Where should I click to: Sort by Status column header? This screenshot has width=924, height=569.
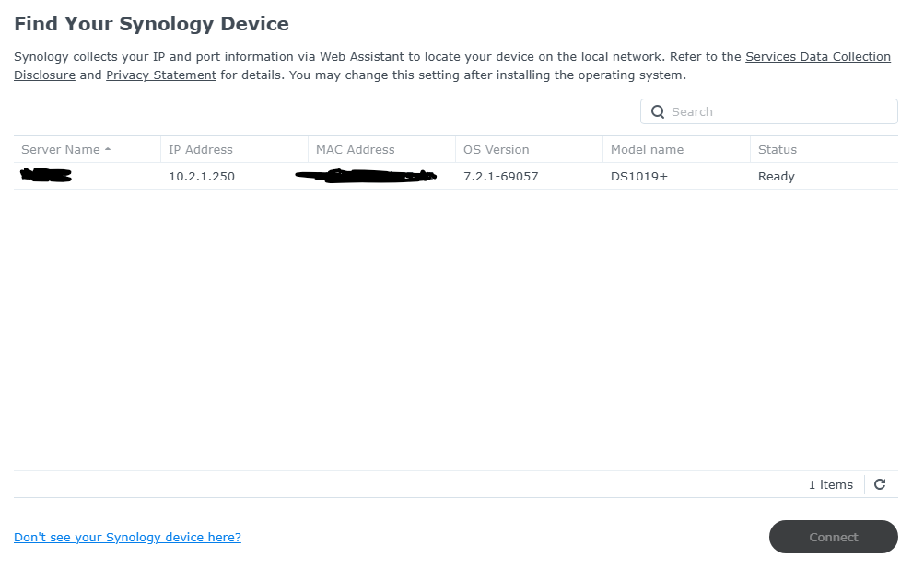tap(816, 149)
